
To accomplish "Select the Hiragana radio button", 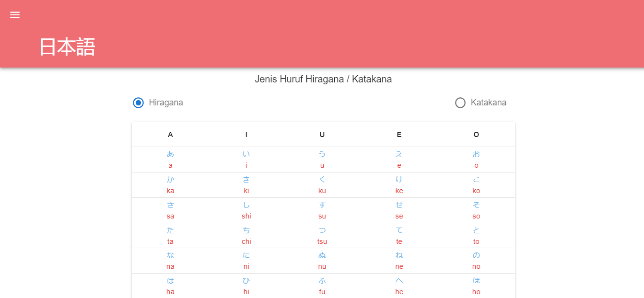I will pyautogui.click(x=139, y=103).
